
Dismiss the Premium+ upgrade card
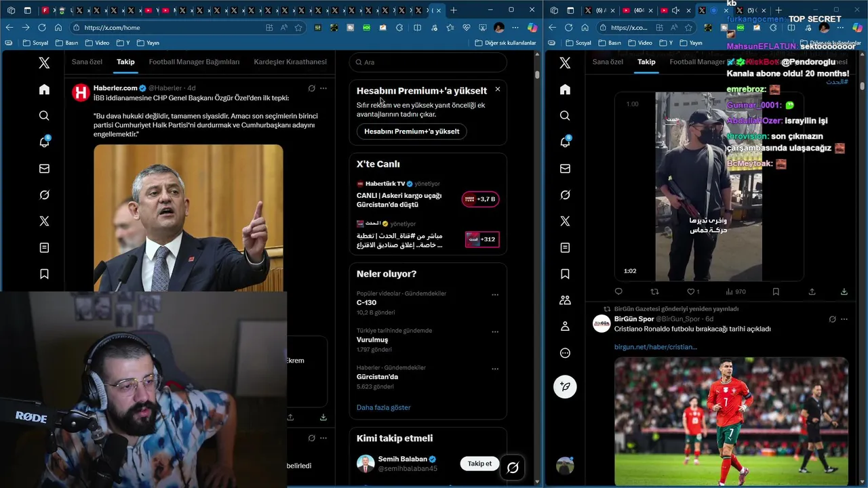tap(497, 89)
